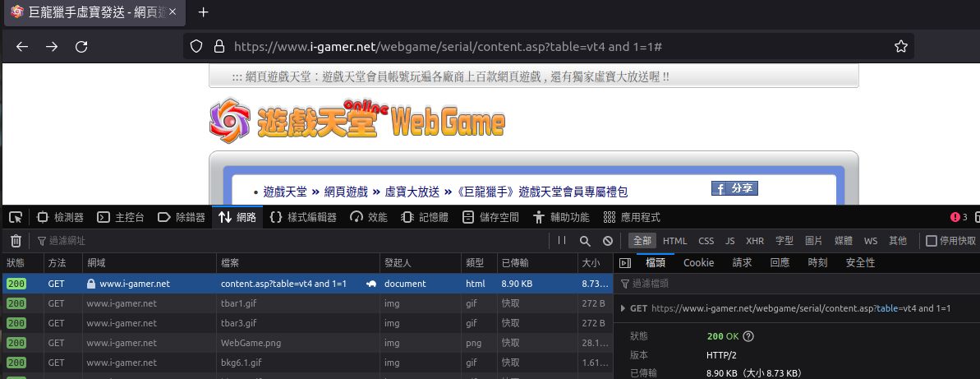Click the padlock site security icon
The image size is (980, 379).
click(219, 46)
